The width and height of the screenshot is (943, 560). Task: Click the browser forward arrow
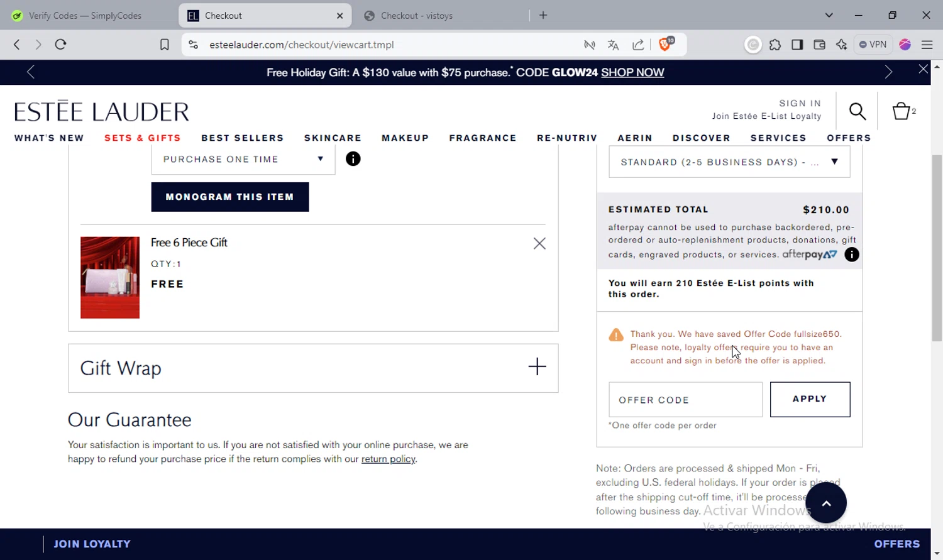point(38,45)
